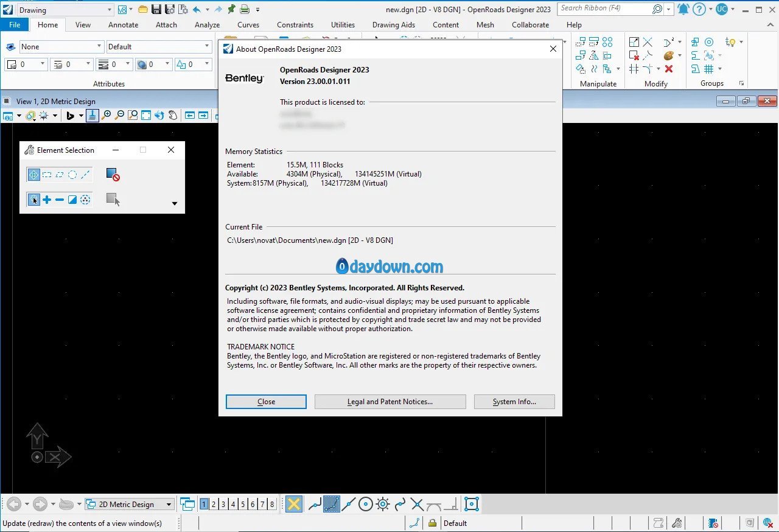779x532 pixels.
Task: Toggle view window 5 button
Action: 243,504
